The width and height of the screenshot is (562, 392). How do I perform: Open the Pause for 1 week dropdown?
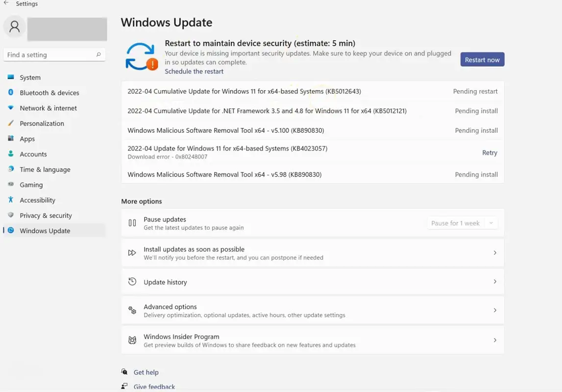tap(463, 223)
